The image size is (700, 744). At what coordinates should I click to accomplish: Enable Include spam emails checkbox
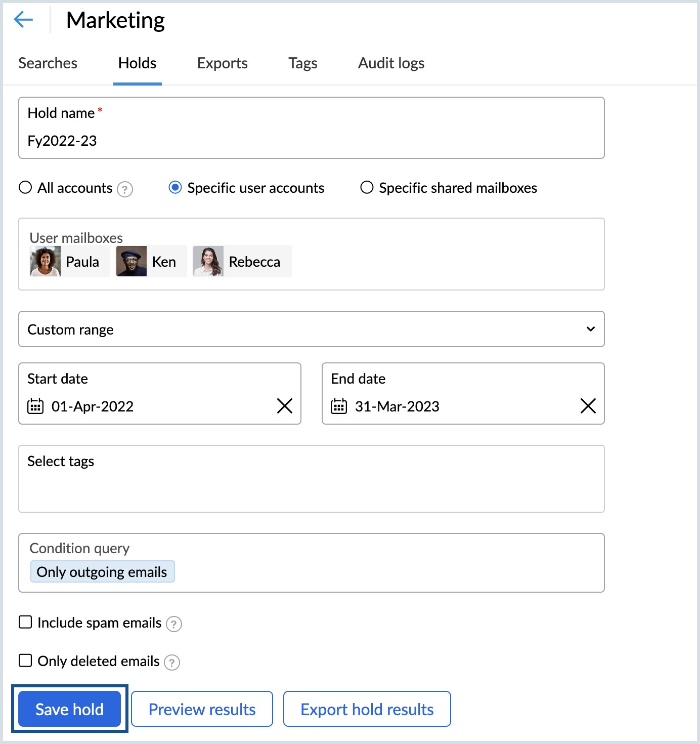coord(25,622)
